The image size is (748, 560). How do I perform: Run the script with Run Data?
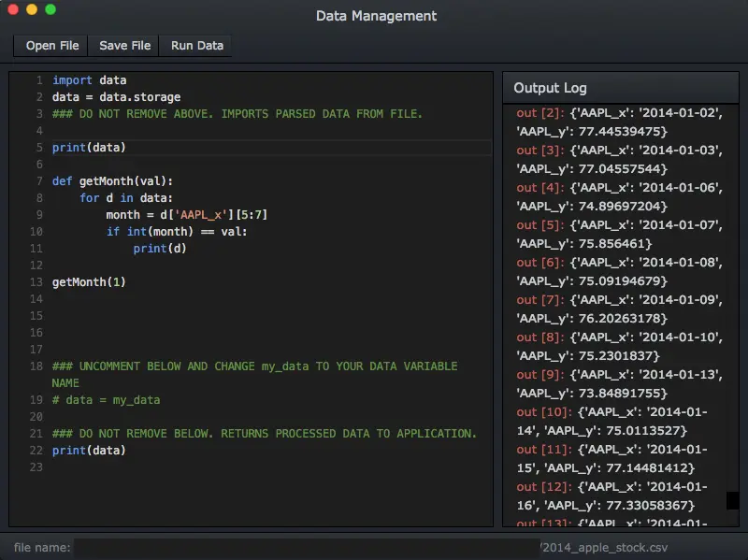point(195,45)
